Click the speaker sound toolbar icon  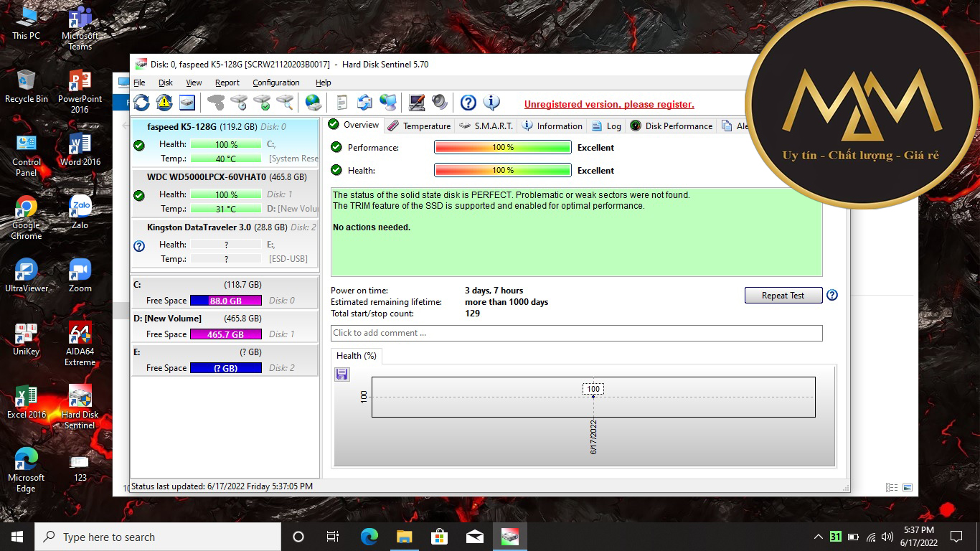pyautogui.click(x=440, y=103)
